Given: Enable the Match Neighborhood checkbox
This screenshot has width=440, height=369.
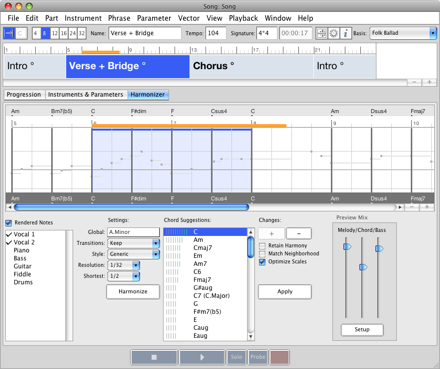Looking at the screenshot, I should pyautogui.click(x=263, y=254).
